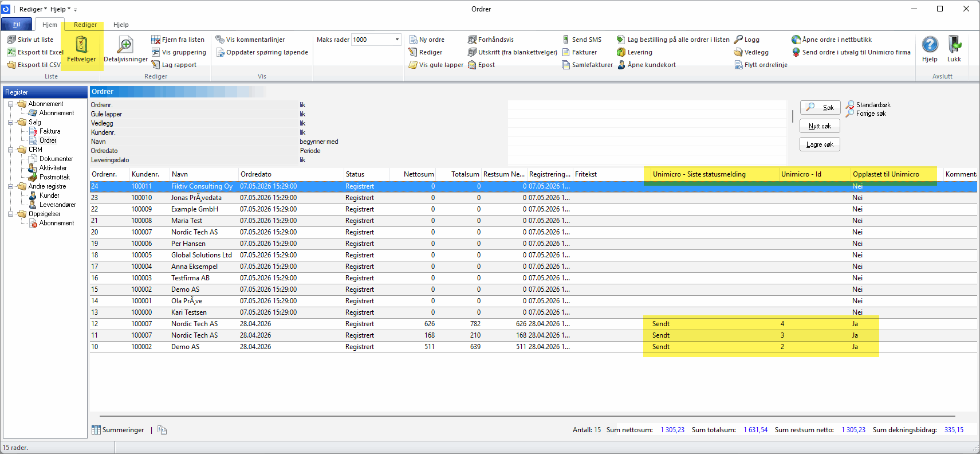The width and height of the screenshot is (980, 454).
Task: Click Send SMS in ribbon
Action: pyautogui.click(x=581, y=40)
